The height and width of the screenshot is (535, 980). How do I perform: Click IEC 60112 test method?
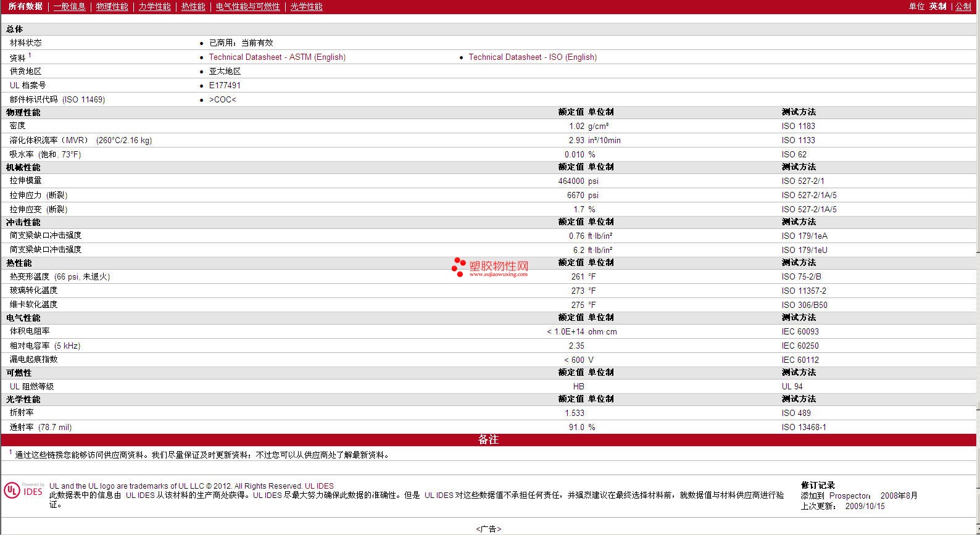pos(800,360)
